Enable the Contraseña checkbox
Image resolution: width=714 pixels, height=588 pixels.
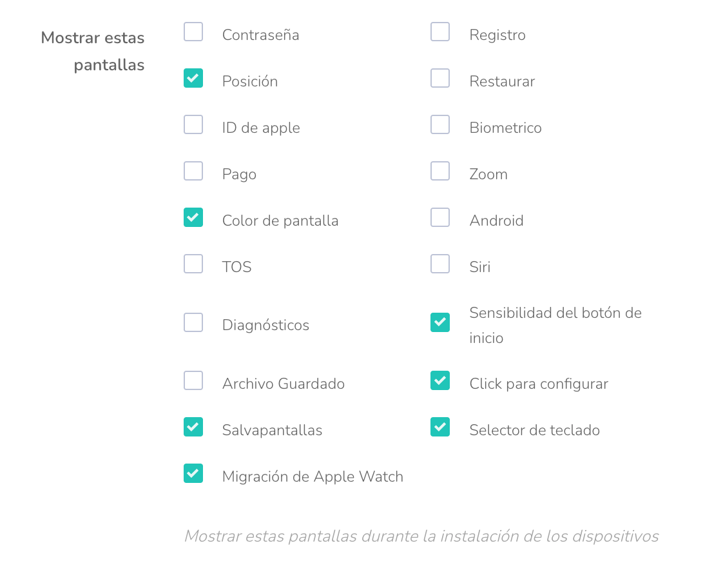point(193,32)
